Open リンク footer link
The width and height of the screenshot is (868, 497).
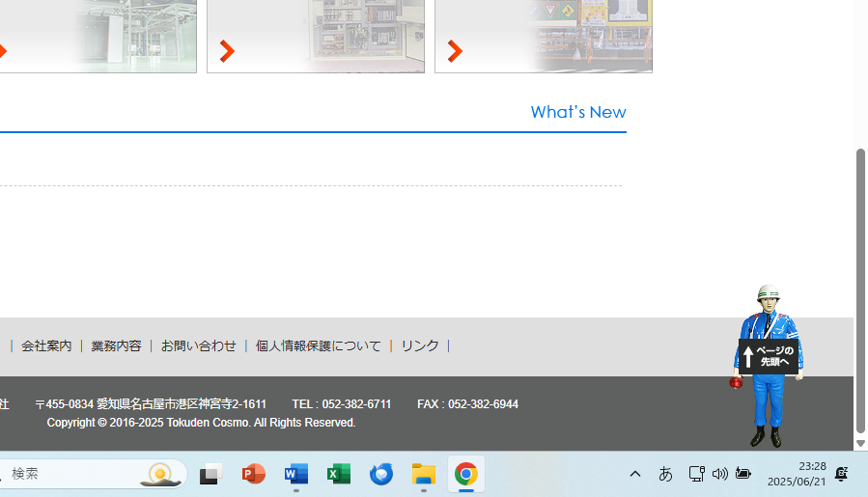pyautogui.click(x=419, y=345)
